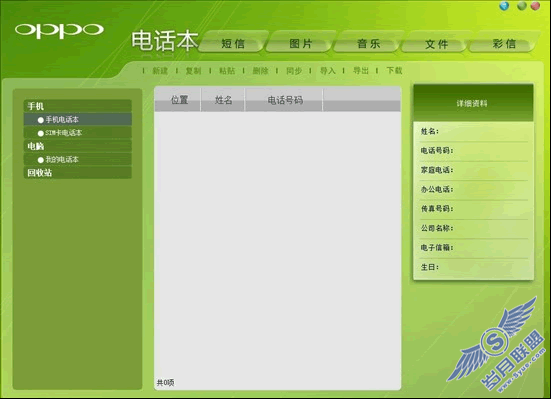Open the 短信 tab
This screenshot has height=399, width=551.
[233, 43]
